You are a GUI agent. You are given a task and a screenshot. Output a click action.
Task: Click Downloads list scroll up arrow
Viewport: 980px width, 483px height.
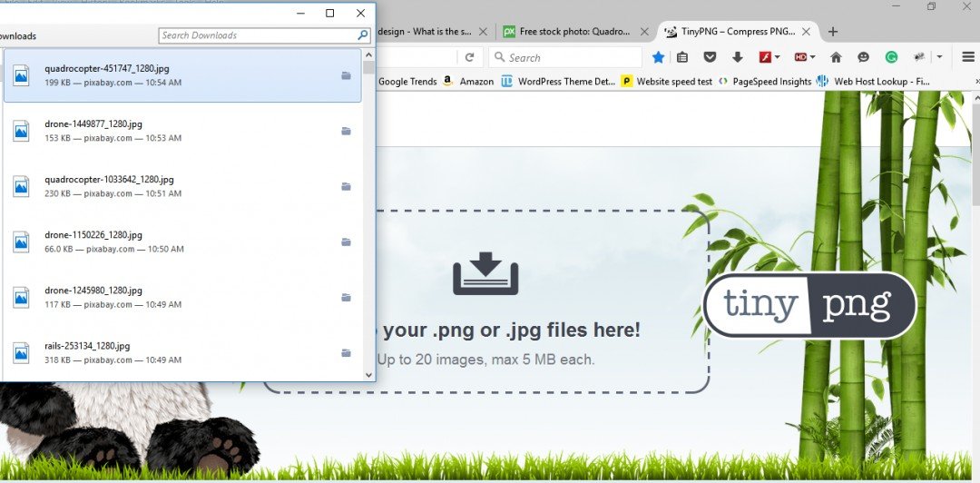pyautogui.click(x=368, y=55)
